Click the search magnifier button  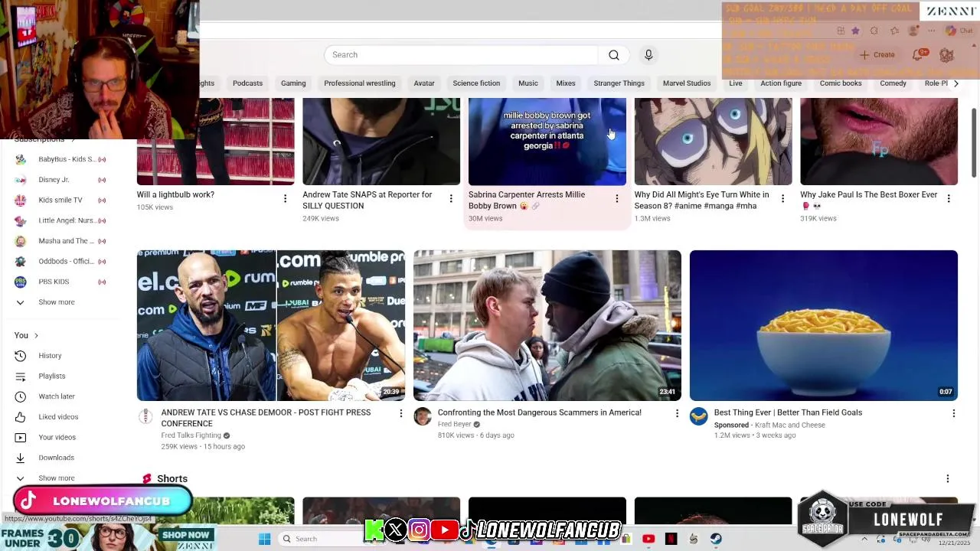point(614,55)
